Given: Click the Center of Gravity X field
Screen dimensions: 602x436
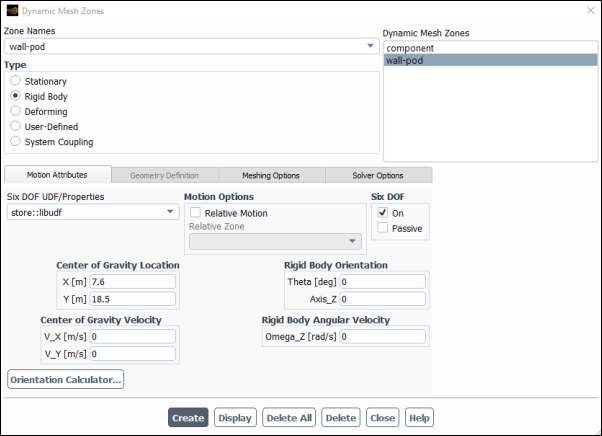Looking at the screenshot, I should (x=132, y=282).
